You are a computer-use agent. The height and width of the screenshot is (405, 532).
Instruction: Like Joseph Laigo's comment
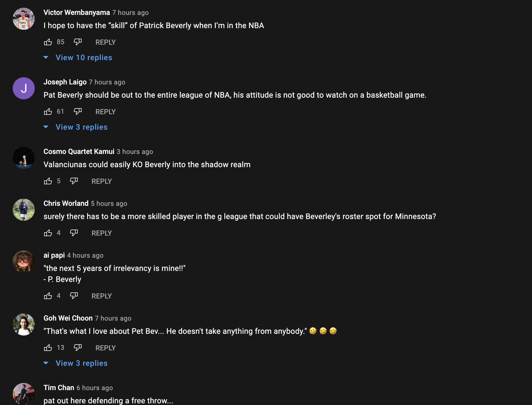pos(48,111)
